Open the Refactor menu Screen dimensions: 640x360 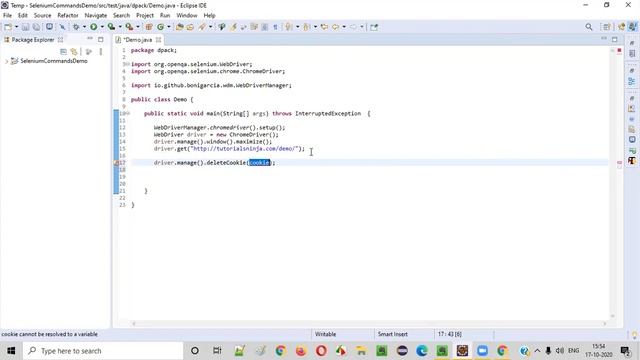pos(68,15)
